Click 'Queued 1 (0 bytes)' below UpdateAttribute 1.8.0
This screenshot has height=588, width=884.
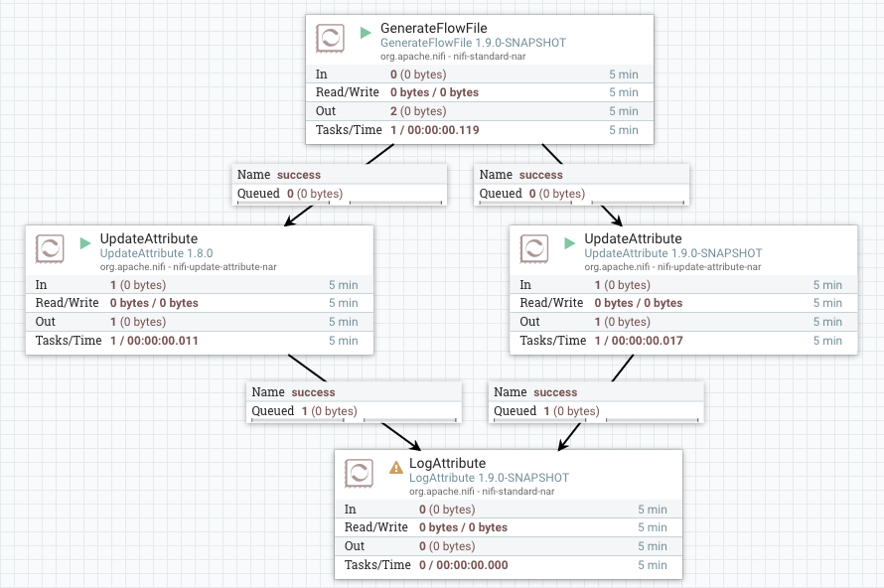[x=305, y=411]
